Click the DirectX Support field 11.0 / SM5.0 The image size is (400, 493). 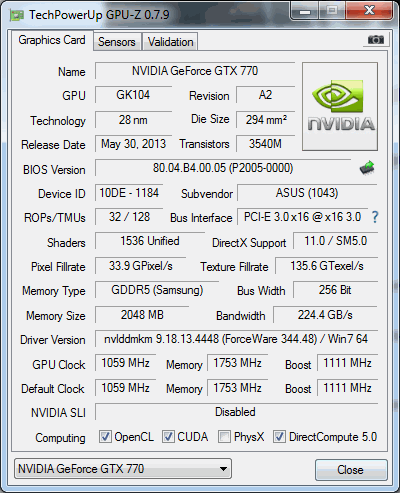[x=335, y=241]
